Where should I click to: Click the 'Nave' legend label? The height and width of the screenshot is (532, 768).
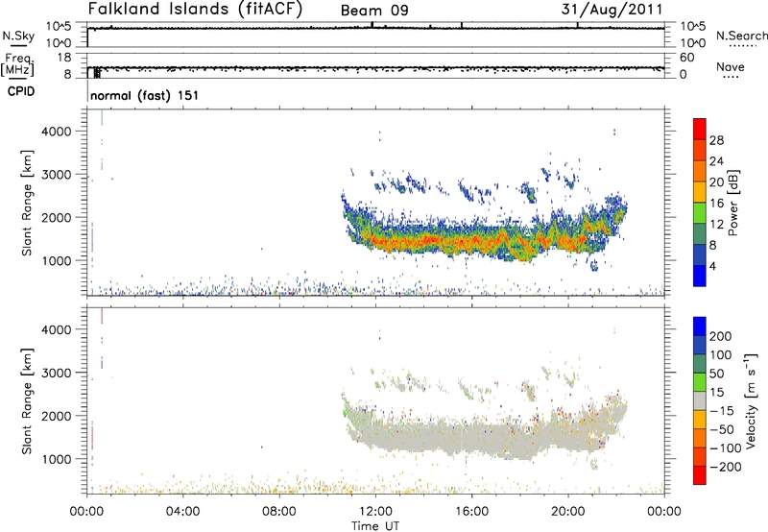[x=731, y=66]
